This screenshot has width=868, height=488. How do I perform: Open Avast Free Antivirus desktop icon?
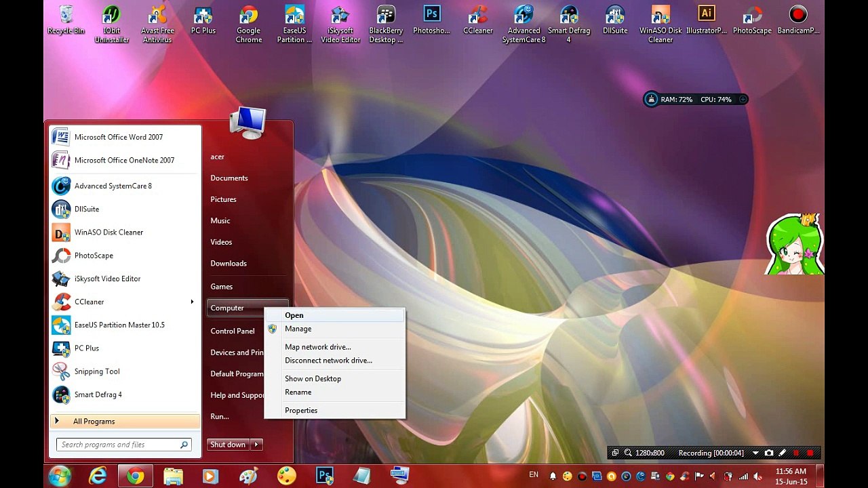click(157, 24)
